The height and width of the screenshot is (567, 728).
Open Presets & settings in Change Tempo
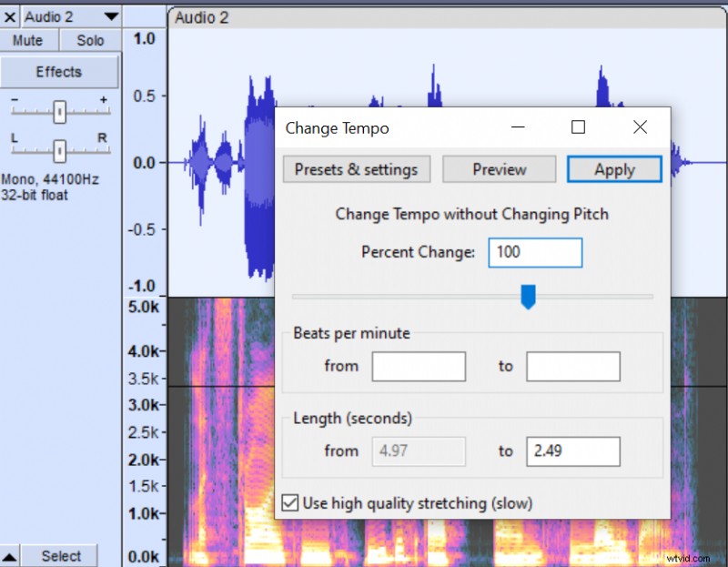point(356,169)
